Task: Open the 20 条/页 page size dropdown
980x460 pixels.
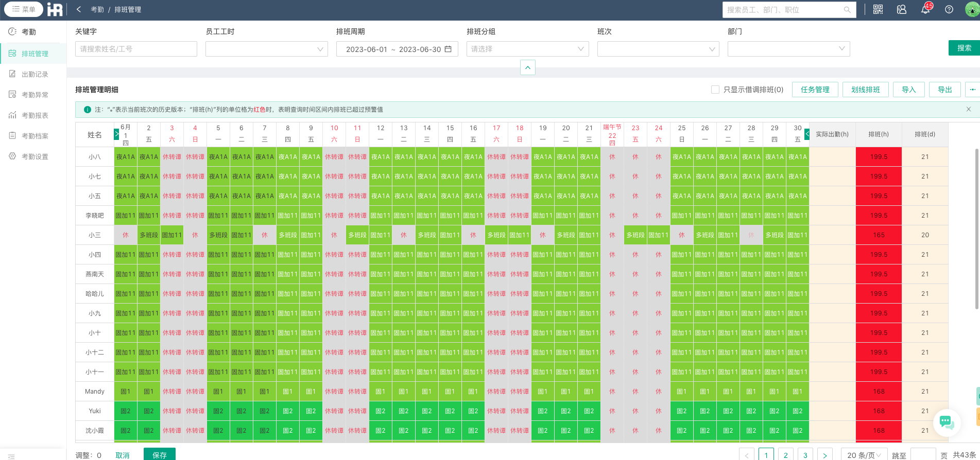Action: coord(864,455)
